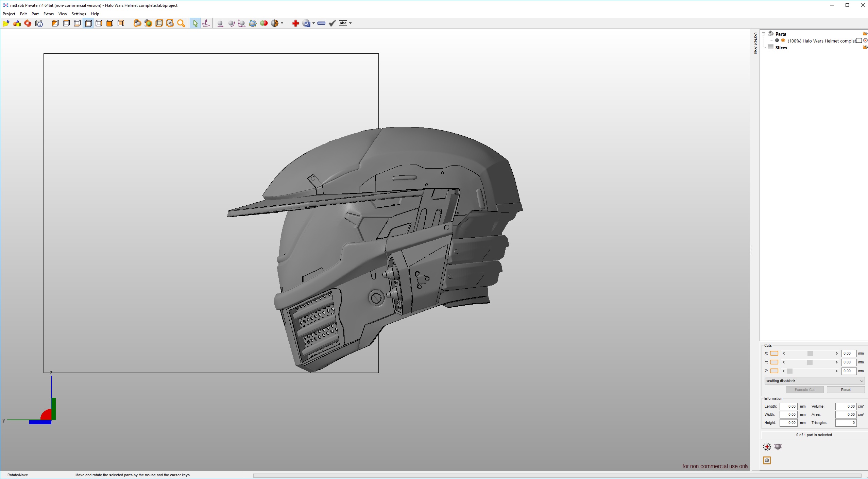The width and height of the screenshot is (868, 479).
Task: Collapse the Parts tree node
Action: click(x=764, y=34)
